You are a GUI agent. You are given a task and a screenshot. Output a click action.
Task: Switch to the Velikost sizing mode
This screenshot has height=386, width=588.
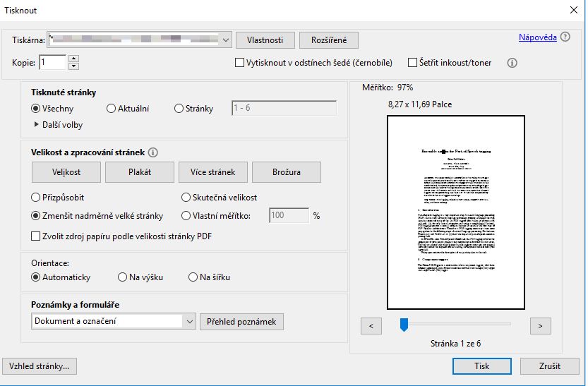tap(66, 172)
